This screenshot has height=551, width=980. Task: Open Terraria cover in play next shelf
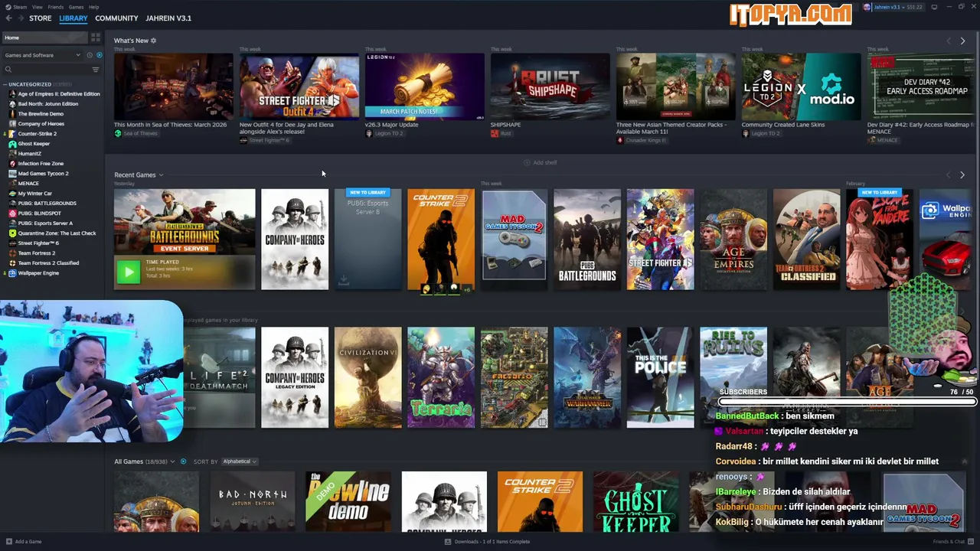coord(441,377)
